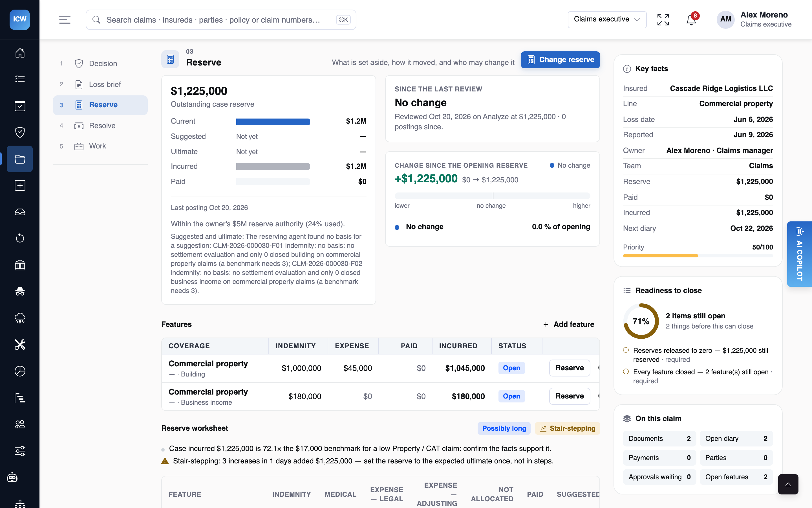Click the ICW logo
This screenshot has height=508, width=812.
(x=19, y=19)
